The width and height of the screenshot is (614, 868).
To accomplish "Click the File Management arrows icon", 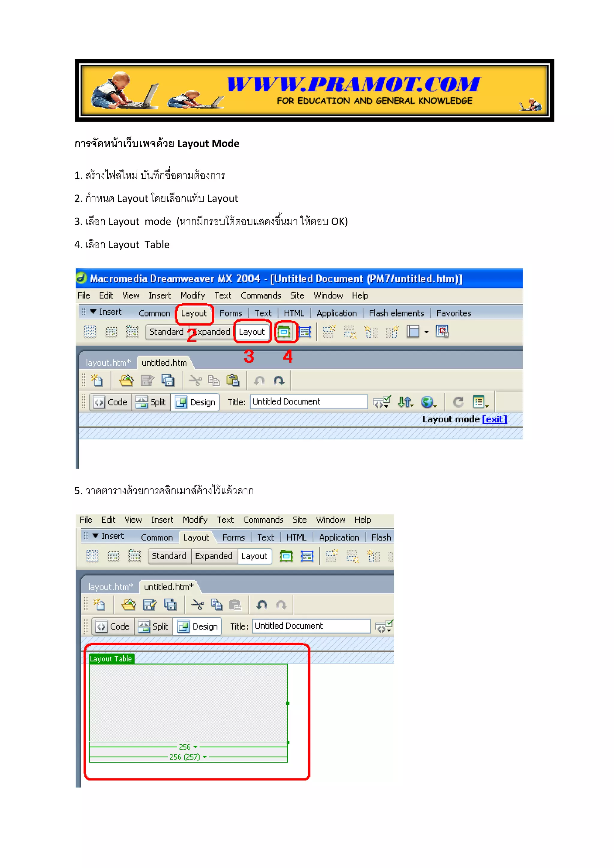I will [405, 402].
